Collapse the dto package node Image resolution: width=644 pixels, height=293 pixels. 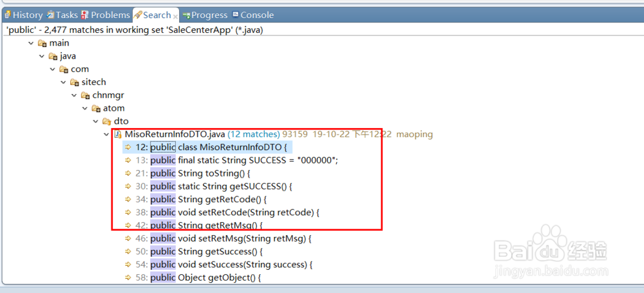(95, 121)
